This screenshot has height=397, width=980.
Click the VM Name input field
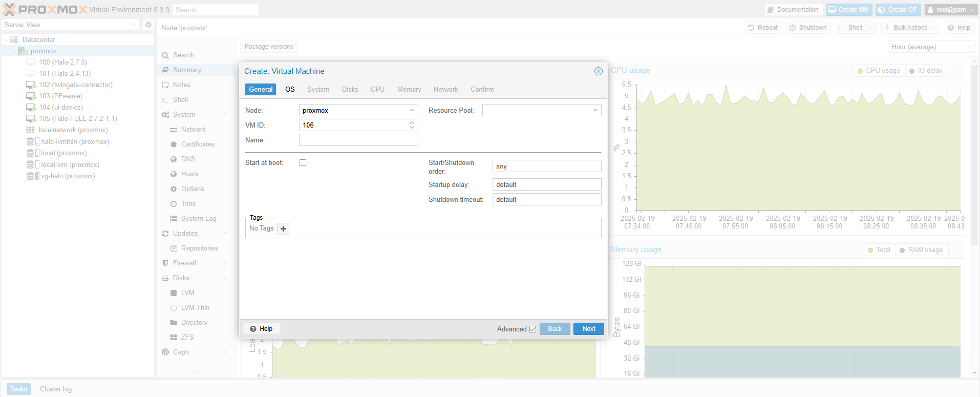pos(358,140)
